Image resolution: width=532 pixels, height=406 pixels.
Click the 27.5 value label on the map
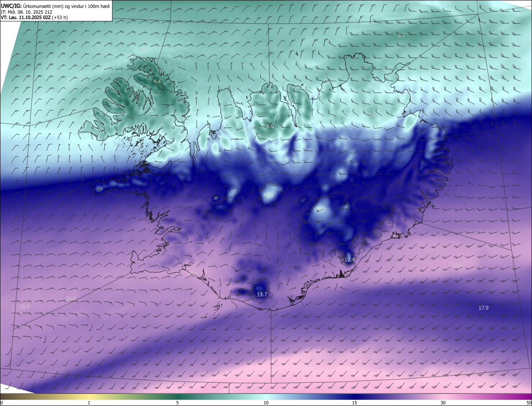click(x=457, y=265)
